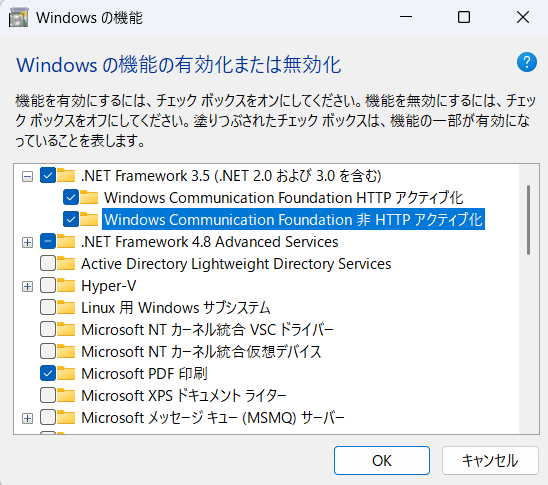Collapse the .NET Framework 3.5 tree node
The height and width of the screenshot is (485, 548).
click(x=27, y=176)
